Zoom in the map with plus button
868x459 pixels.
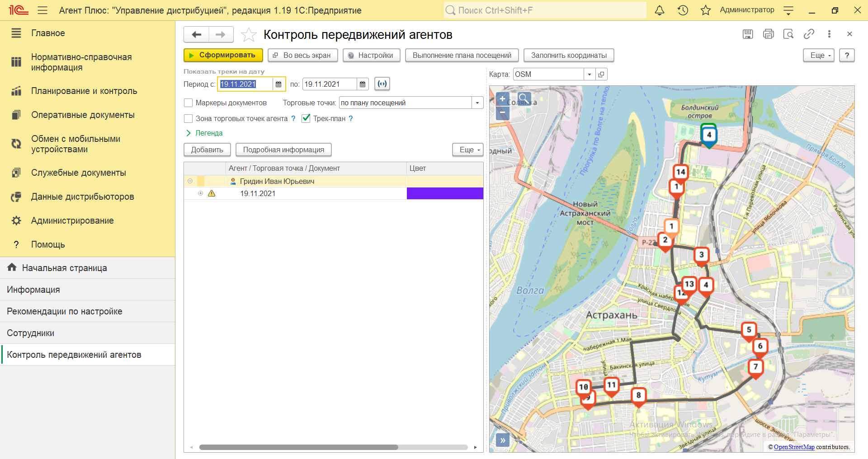click(502, 99)
